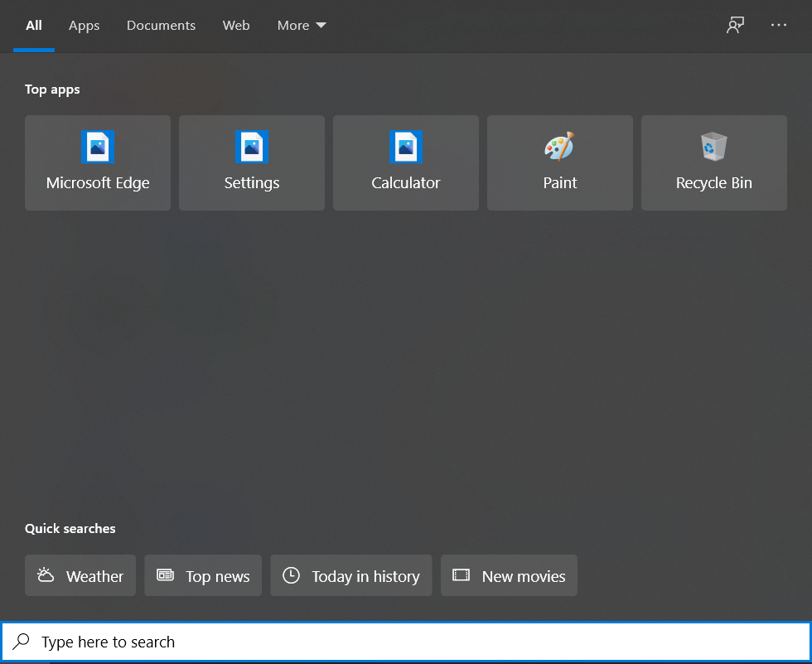Open the Settings top app tile
This screenshot has height=664, width=812.
tap(252, 162)
